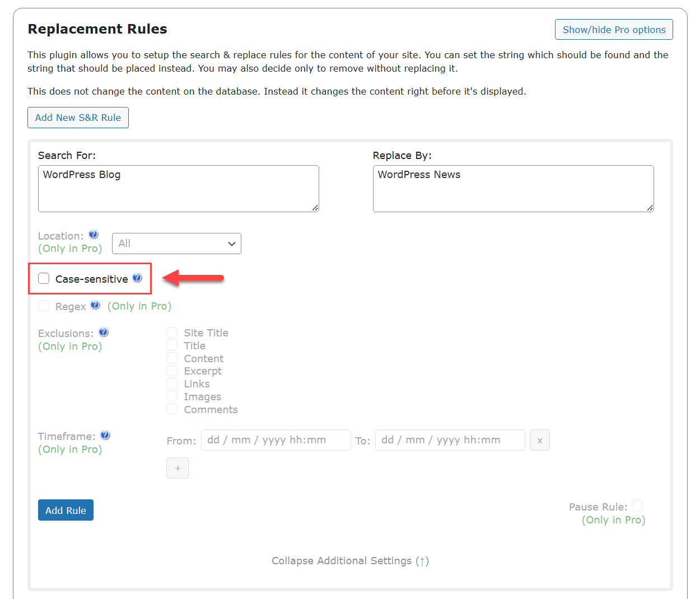700x599 pixels.
Task: Click Add New S&R Rule button
Action: 78,118
